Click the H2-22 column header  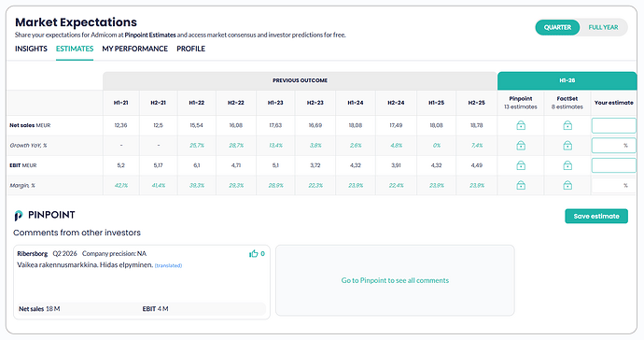point(236,103)
